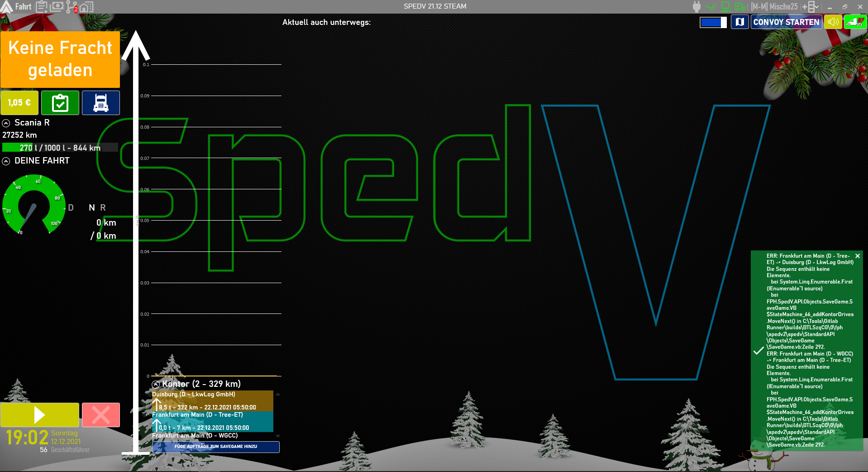Click the 27252 km odometer text

[19, 135]
